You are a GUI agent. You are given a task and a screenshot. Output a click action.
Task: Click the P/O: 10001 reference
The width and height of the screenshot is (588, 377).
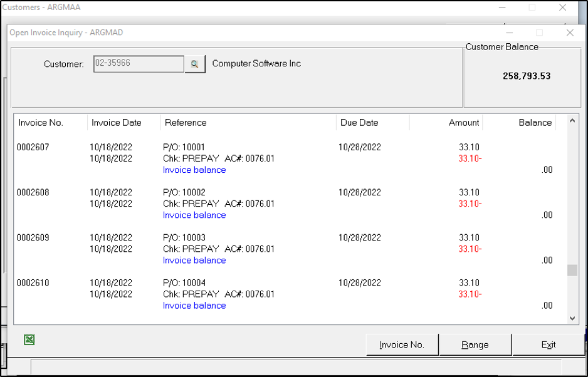[184, 147]
